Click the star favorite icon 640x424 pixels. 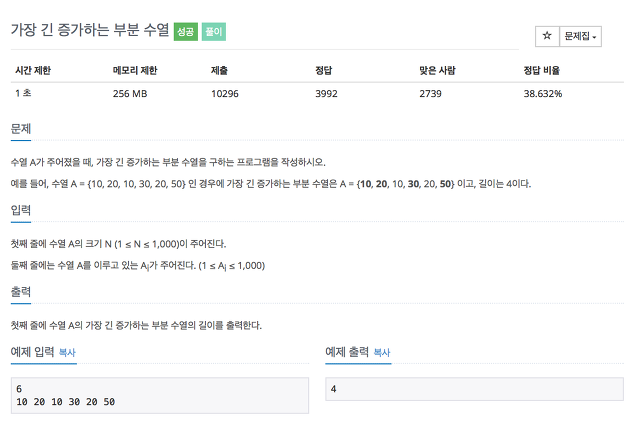(x=547, y=36)
